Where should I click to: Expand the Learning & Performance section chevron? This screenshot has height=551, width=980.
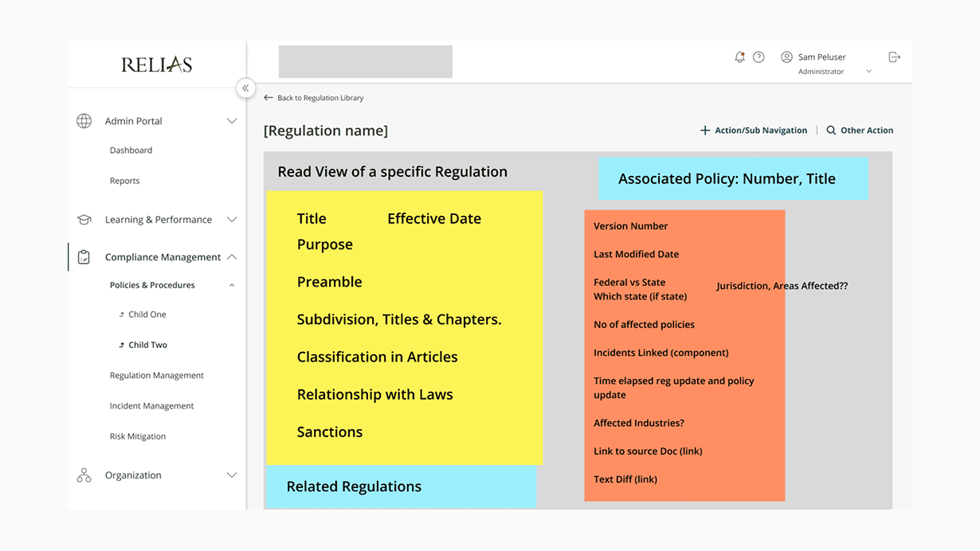pyautogui.click(x=232, y=220)
